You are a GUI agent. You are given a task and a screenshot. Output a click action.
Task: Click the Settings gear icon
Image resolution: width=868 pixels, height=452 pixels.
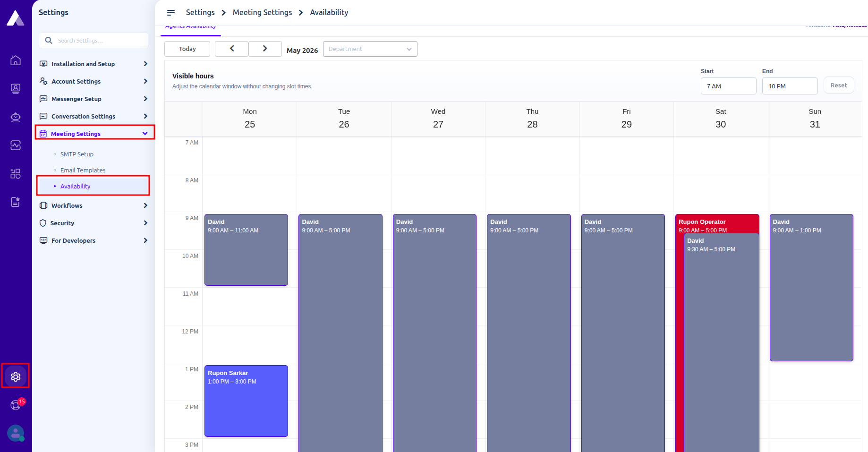(x=16, y=376)
